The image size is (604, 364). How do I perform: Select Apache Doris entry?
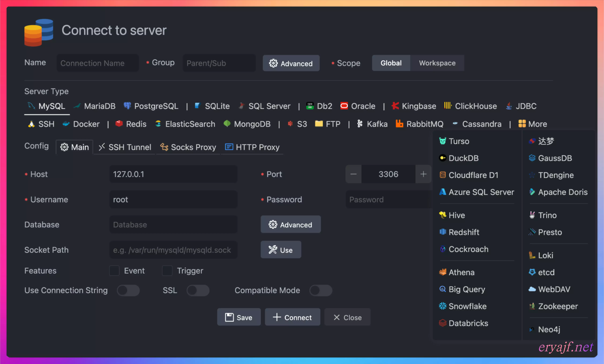pos(558,192)
